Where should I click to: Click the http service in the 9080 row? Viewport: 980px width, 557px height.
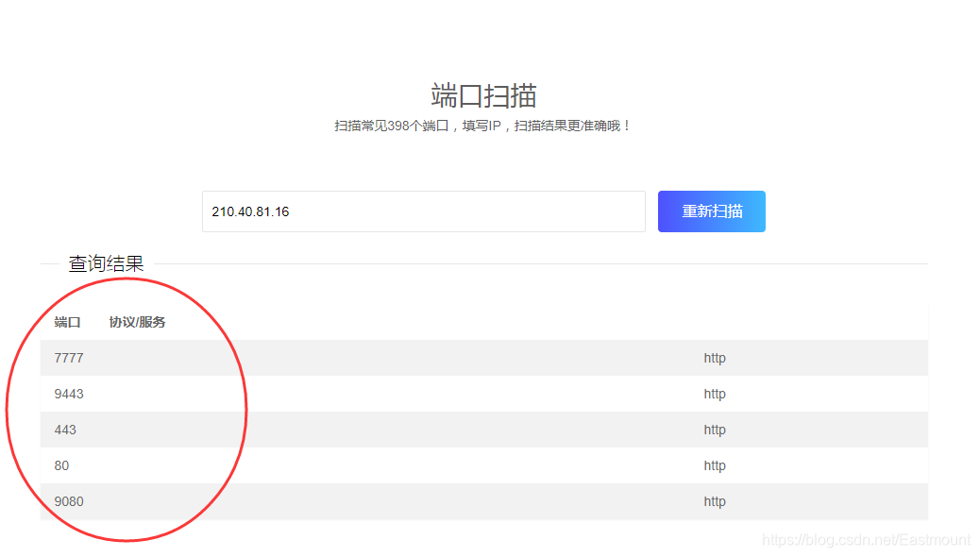click(715, 501)
